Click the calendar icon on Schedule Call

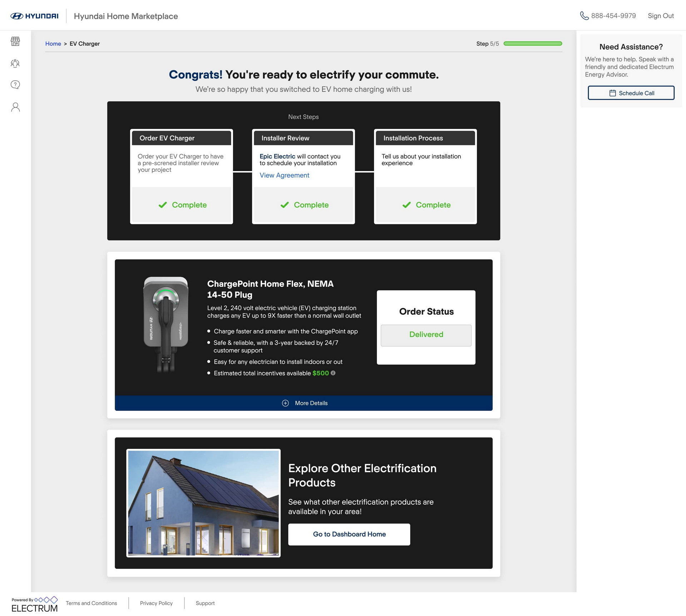click(612, 92)
